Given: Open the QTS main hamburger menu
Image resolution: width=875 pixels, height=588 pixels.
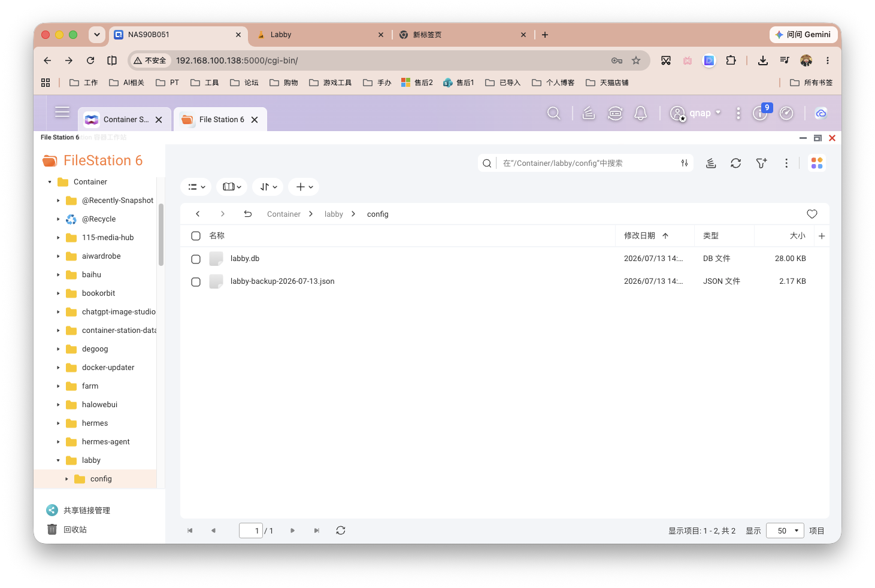Looking at the screenshot, I should [x=62, y=112].
